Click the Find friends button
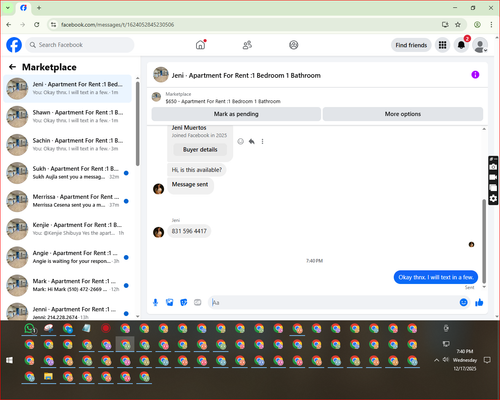Screen dimensions: 500x400 click(x=411, y=45)
